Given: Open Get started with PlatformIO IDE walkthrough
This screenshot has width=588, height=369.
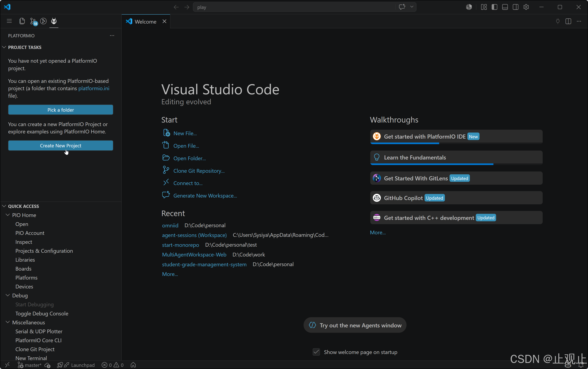Looking at the screenshot, I should tap(456, 137).
